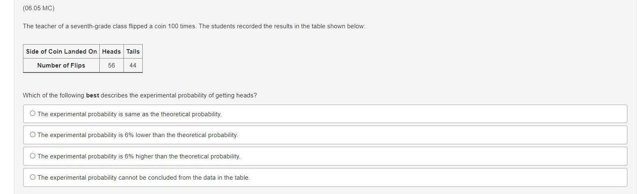Click the table cell showing 44
This screenshot has width=644, height=194.
pos(133,65)
